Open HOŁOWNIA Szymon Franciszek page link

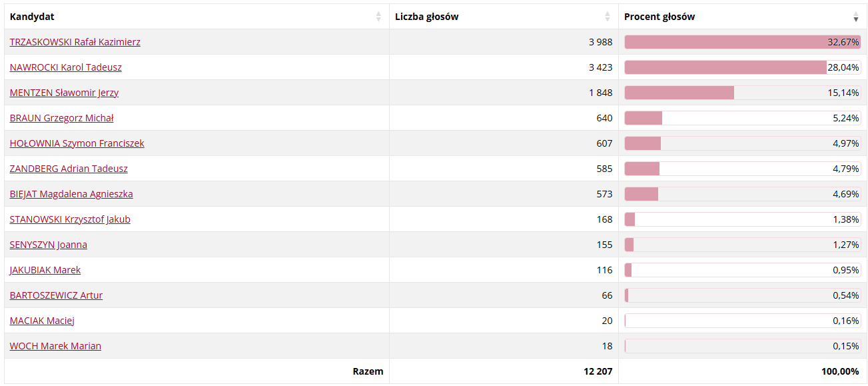tap(77, 143)
